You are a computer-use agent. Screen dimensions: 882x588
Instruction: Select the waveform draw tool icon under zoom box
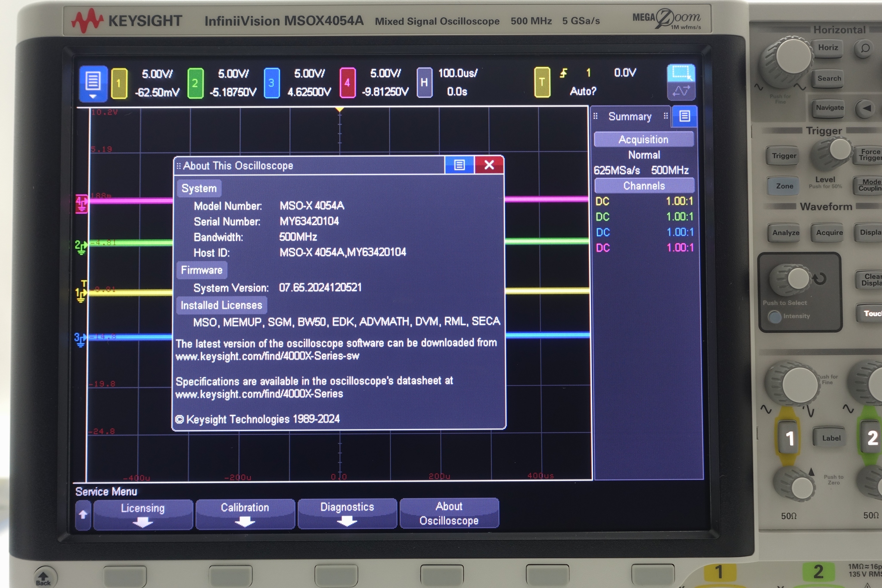pos(681,91)
